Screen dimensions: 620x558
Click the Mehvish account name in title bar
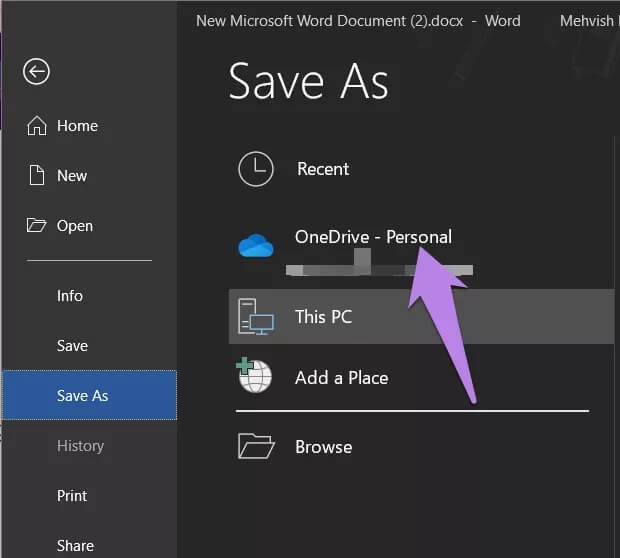tap(589, 21)
